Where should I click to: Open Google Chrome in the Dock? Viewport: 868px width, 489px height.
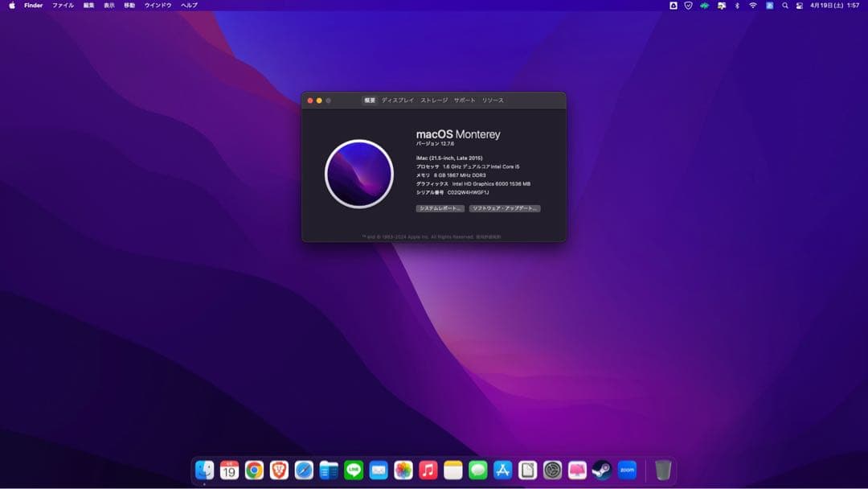click(256, 471)
